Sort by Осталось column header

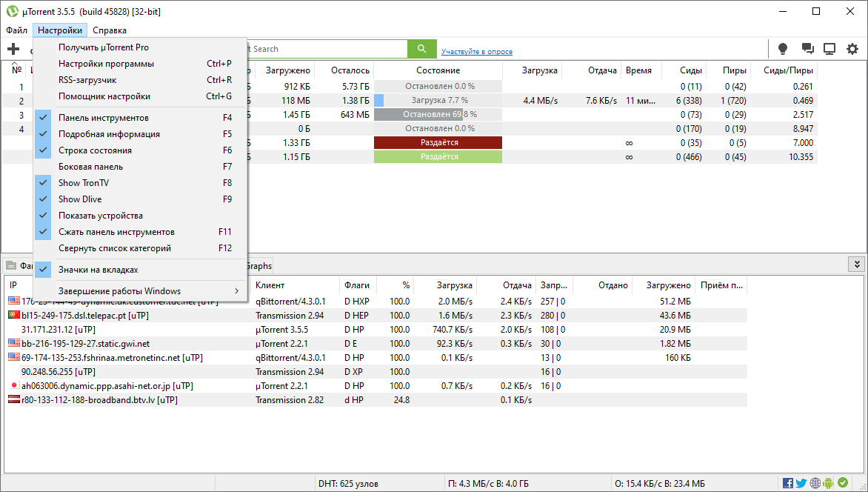tap(344, 70)
